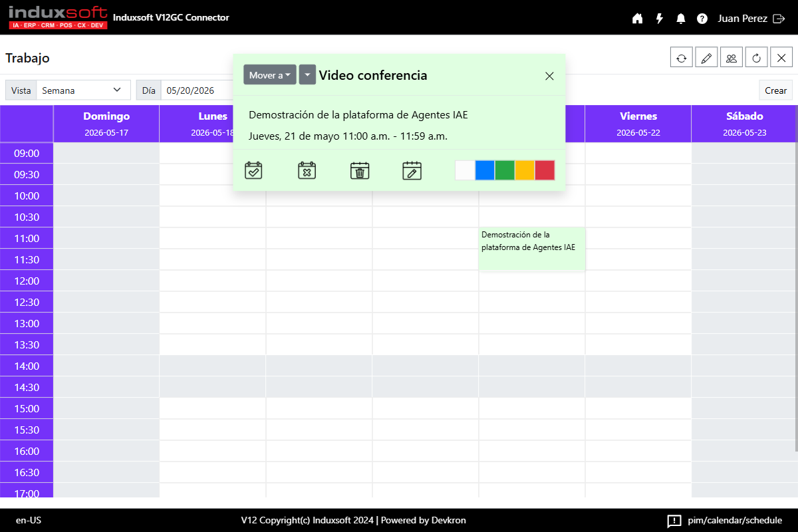Open the notifications bell

point(680,19)
